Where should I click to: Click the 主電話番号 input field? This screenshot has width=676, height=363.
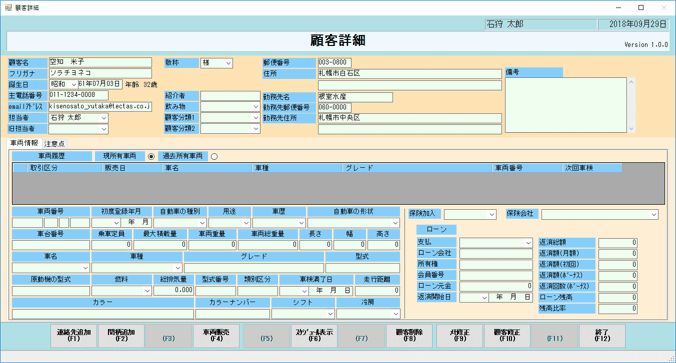(x=78, y=95)
